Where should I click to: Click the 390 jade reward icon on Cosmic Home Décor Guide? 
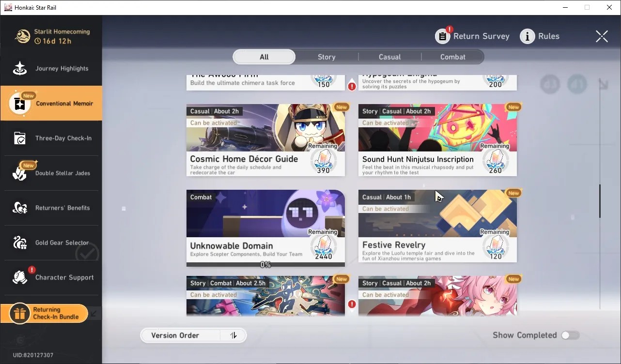pos(323,162)
